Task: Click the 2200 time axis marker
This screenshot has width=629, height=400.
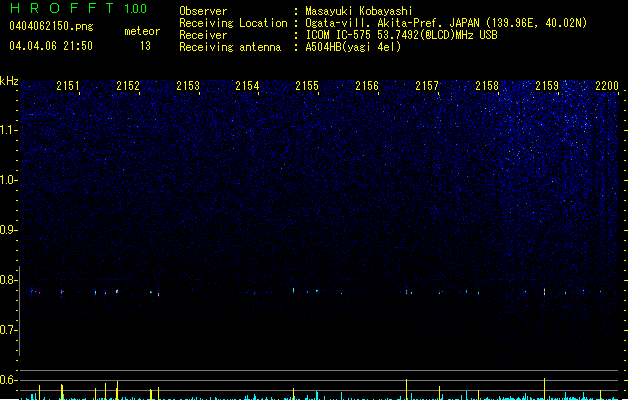Action: (x=607, y=86)
